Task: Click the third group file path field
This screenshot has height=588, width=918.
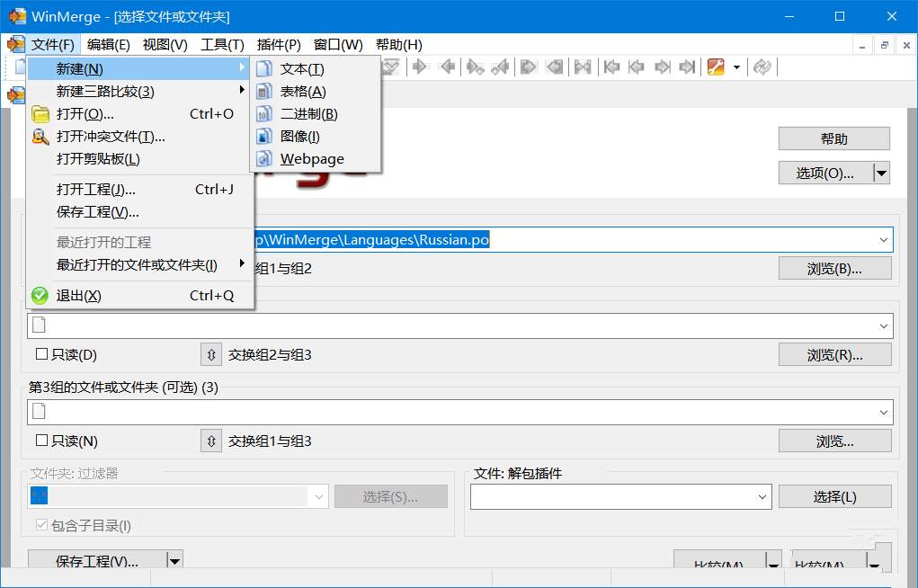Action: [450, 412]
